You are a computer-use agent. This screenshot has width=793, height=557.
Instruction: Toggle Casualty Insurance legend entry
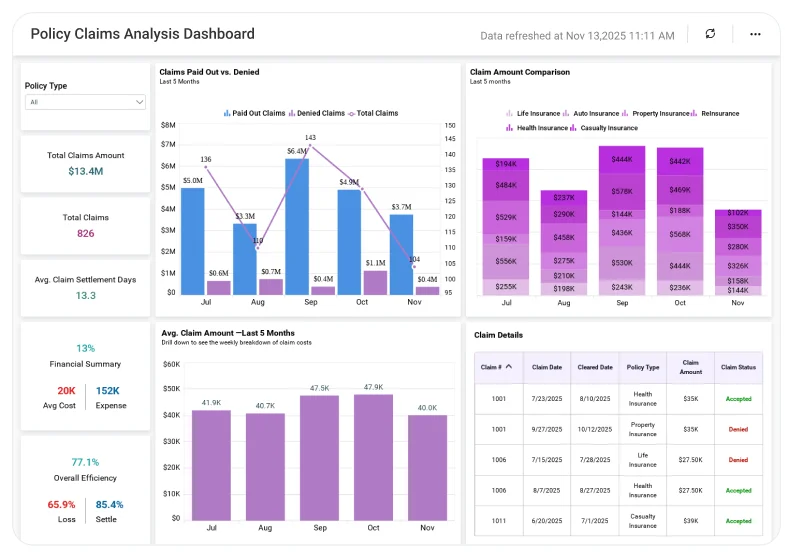pos(604,128)
